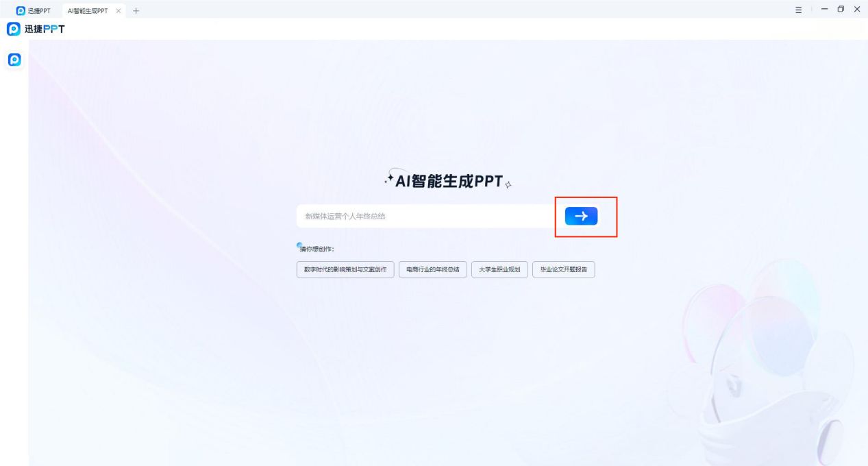Open the hamburger menu in title bar

coord(799,10)
